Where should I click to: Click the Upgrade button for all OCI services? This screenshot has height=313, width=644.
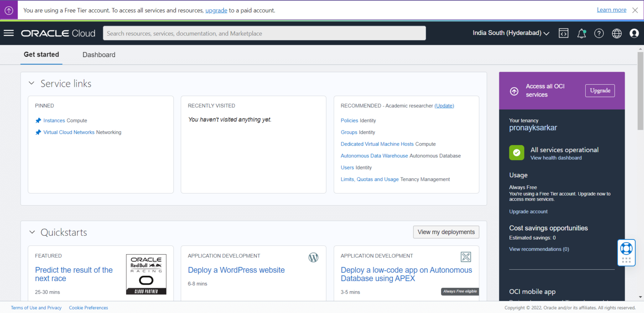[600, 90]
